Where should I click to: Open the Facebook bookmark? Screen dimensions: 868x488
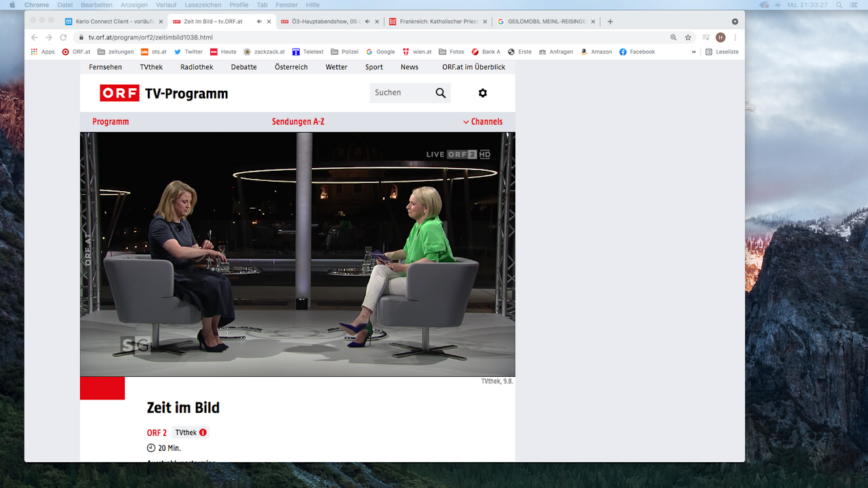pyautogui.click(x=637, y=52)
